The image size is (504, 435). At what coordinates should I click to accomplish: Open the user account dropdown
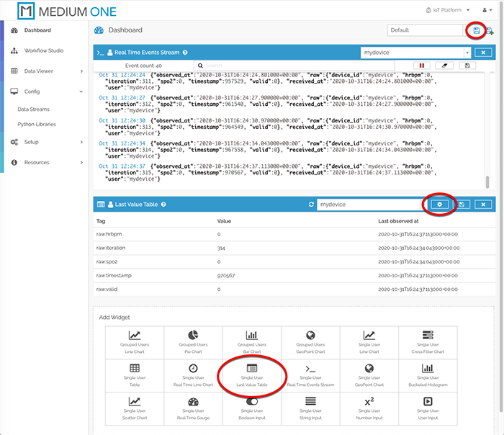487,9
